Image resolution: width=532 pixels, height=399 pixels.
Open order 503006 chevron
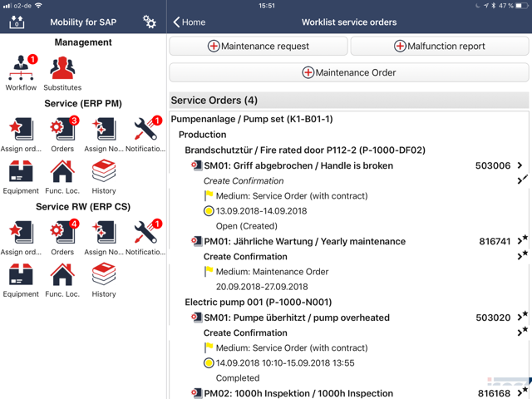(x=520, y=165)
